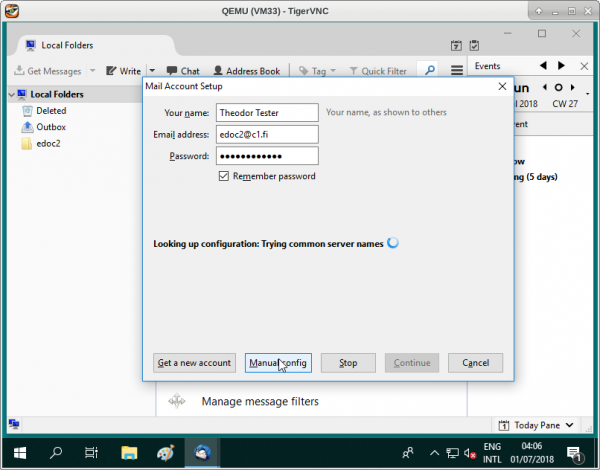Open the Thunderbird hamburger menu

tap(457, 70)
